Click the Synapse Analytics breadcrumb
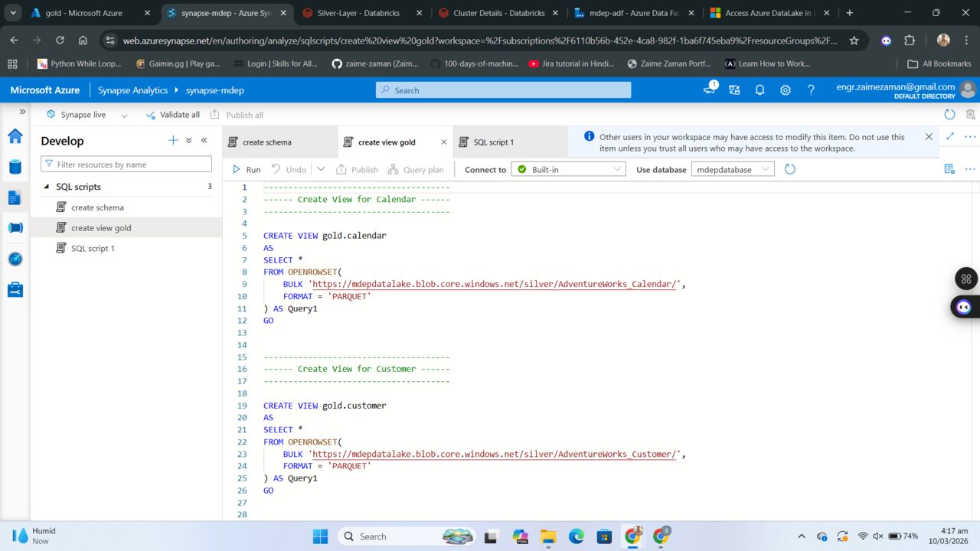Viewport: 980px width, 551px height. 132,90
